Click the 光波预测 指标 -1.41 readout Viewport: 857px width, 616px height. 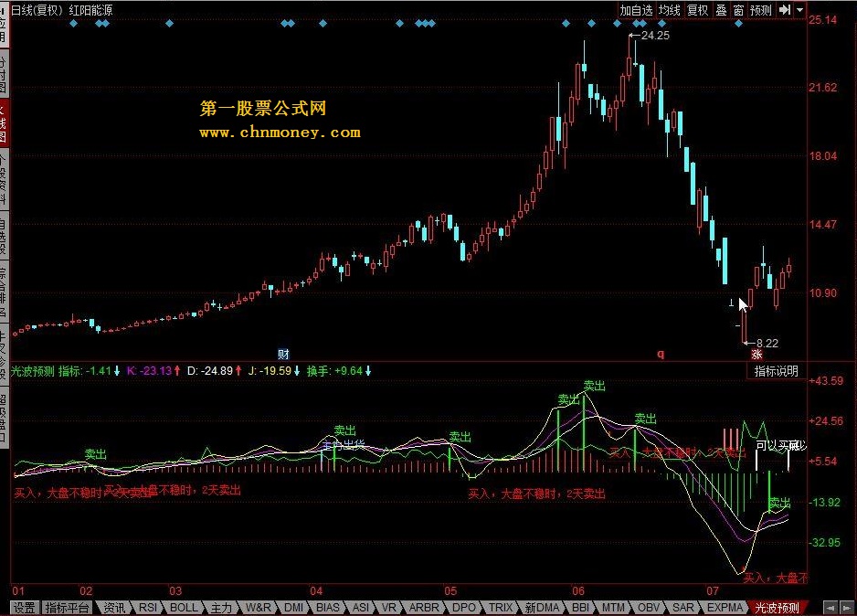pos(65,371)
